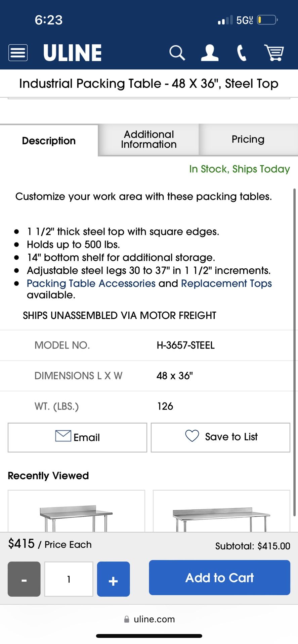This screenshot has height=644, width=298.
Task: Select the Pricing tab
Action: [x=248, y=140]
